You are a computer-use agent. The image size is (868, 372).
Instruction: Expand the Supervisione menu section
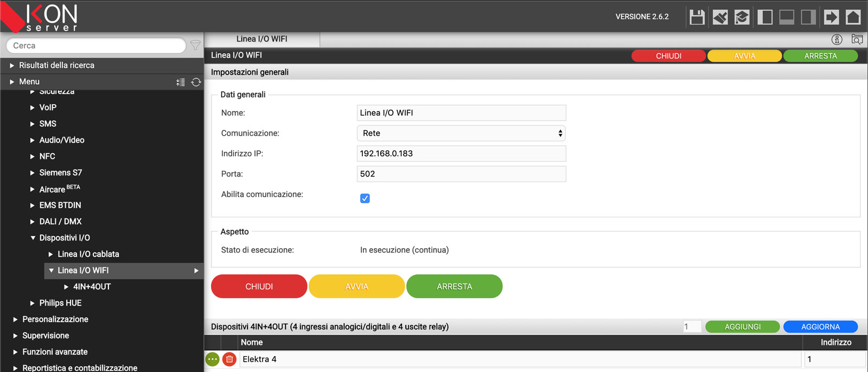(15, 336)
